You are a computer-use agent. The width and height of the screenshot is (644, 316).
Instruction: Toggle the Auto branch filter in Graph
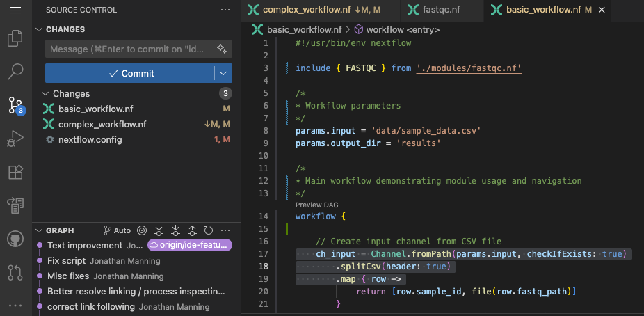point(117,230)
